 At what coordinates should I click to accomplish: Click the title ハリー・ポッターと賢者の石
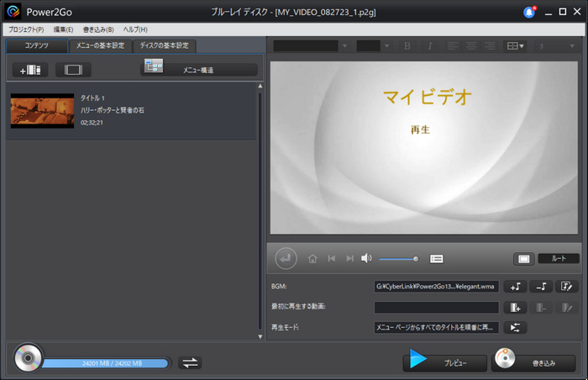click(x=113, y=110)
